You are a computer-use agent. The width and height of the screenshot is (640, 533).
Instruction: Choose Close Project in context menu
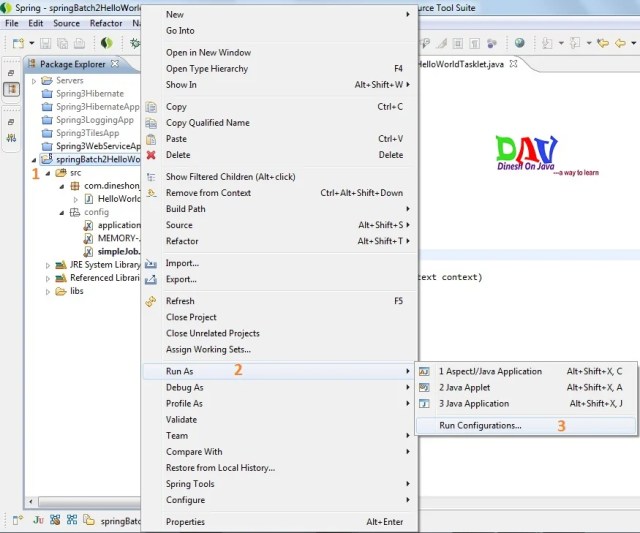pos(279,318)
